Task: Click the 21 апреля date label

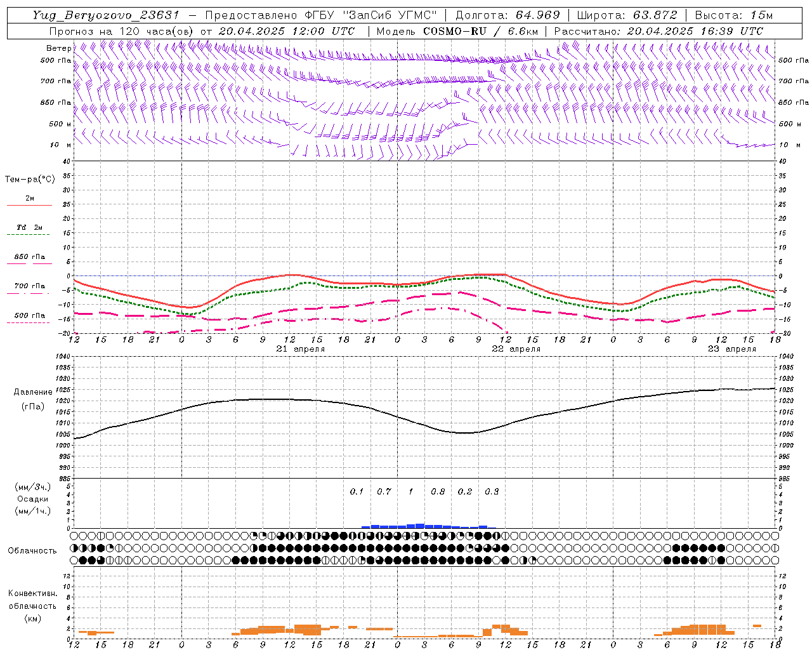Action: coord(301,349)
